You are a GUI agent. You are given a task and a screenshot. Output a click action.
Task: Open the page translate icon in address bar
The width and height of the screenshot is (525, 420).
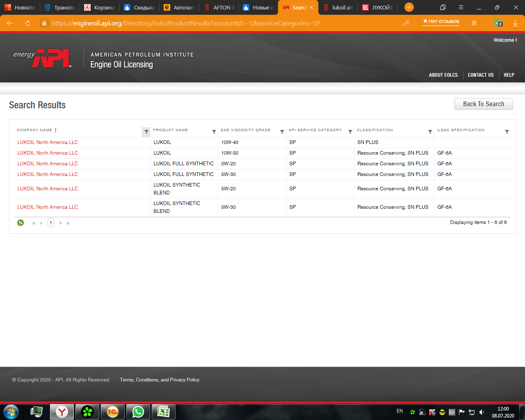pyautogui.click(x=406, y=23)
